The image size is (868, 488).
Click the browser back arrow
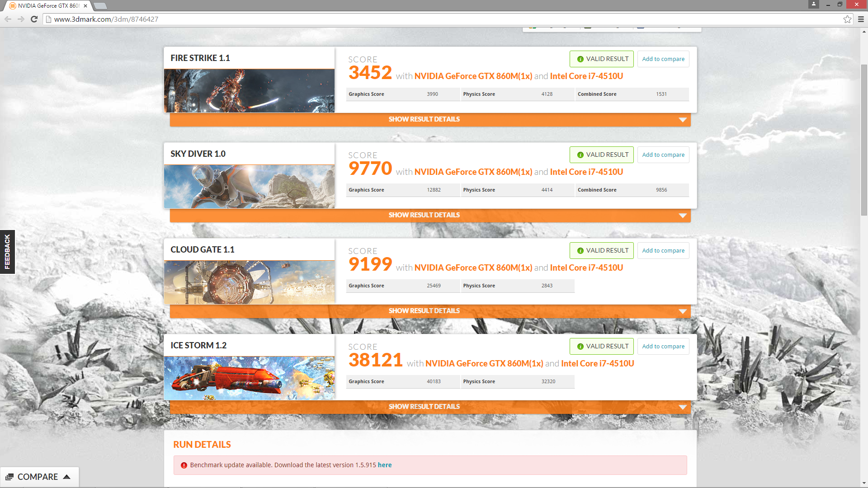click(x=8, y=19)
